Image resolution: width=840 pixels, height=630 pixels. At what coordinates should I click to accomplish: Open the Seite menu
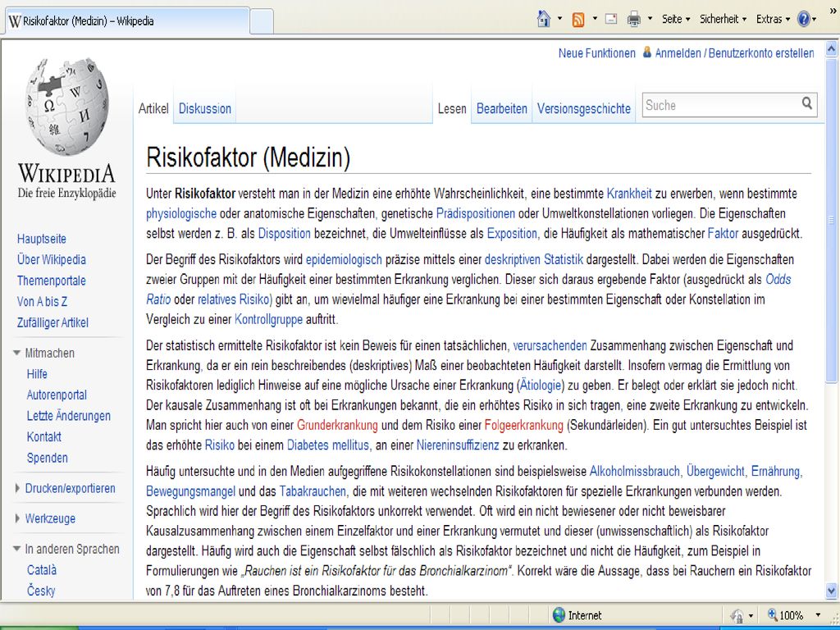point(676,20)
